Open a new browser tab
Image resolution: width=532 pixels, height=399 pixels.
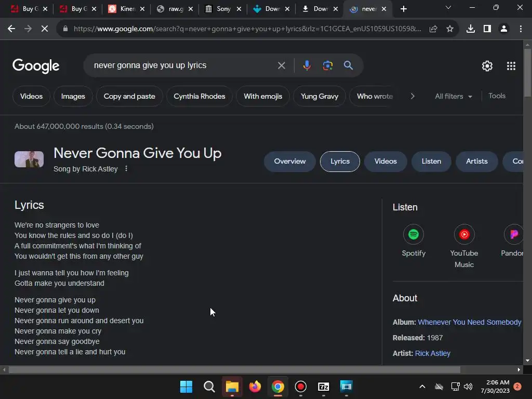click(x=403, y=9)
